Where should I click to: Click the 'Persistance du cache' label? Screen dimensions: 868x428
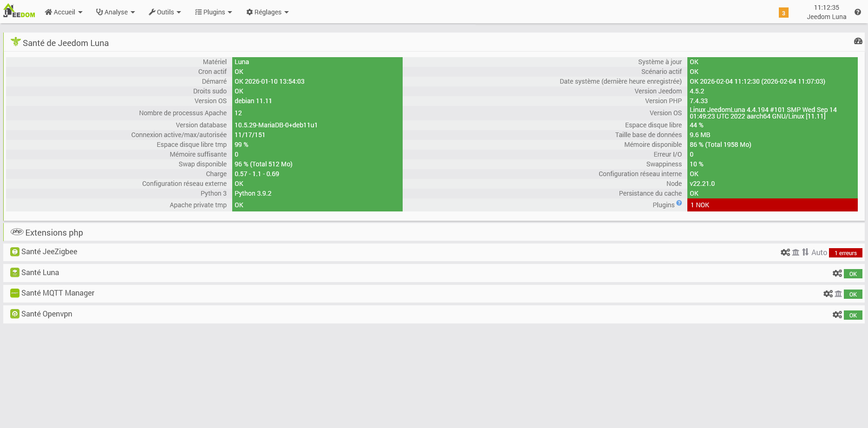tap(650, 193)
